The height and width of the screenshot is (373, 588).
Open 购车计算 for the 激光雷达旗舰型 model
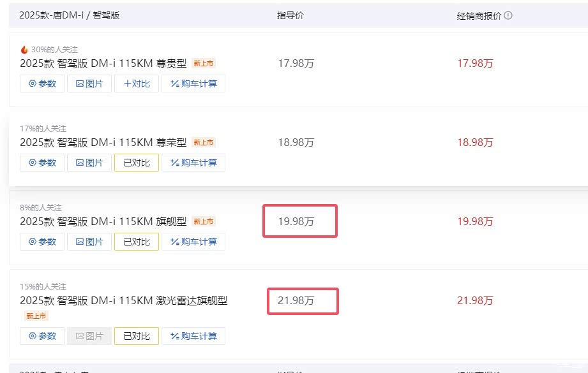click(x=193, y=336)
